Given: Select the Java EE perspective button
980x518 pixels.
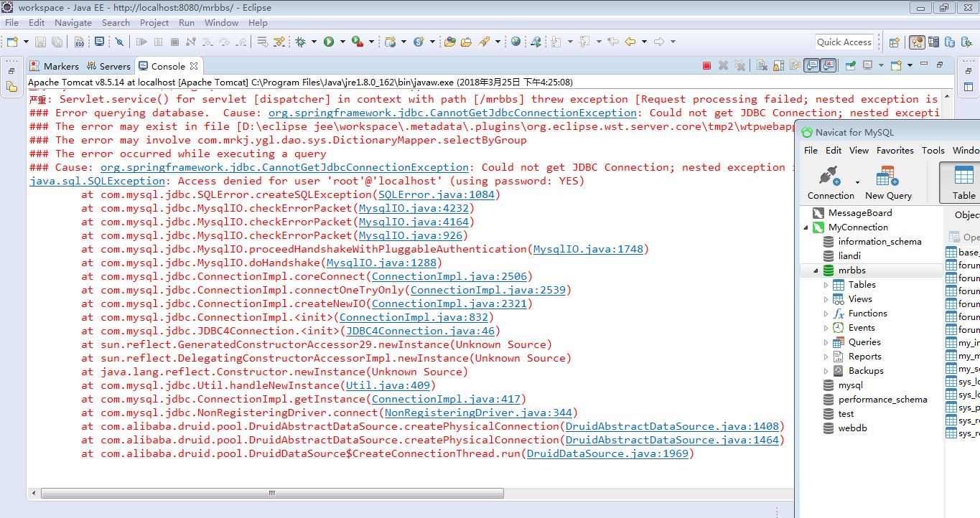Looking at the screenshot, I should [x=917, y=42].
